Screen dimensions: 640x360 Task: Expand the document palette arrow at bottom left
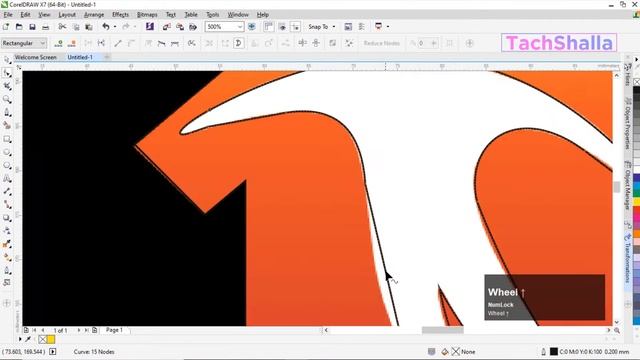20,339
